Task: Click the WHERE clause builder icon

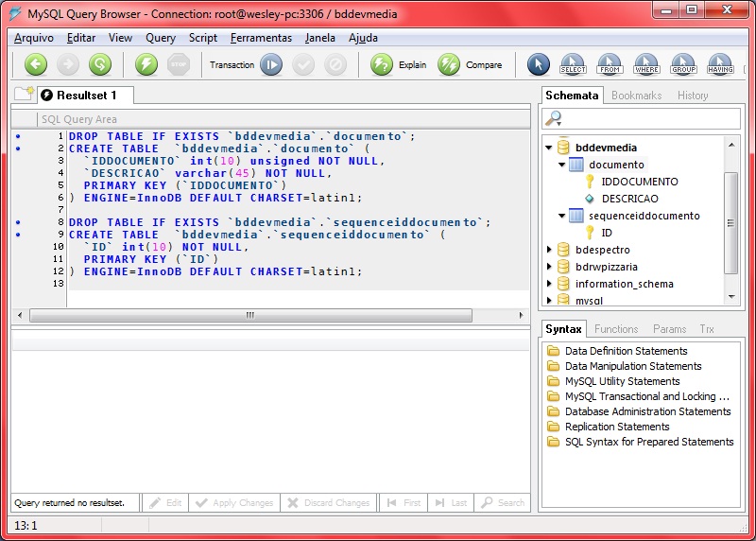Action: pos(647,64)
